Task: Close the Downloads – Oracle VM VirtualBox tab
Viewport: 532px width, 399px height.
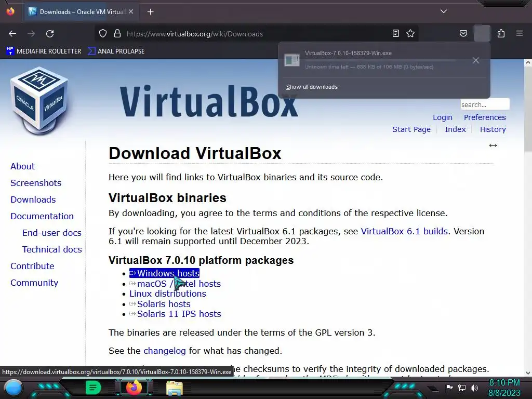Action: [131, 11]
